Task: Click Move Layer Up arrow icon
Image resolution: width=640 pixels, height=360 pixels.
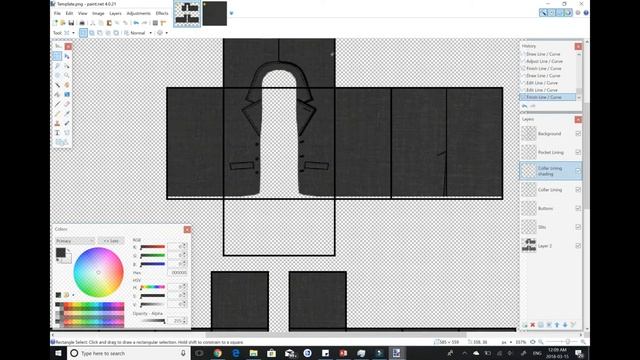Action: point(557,325)
